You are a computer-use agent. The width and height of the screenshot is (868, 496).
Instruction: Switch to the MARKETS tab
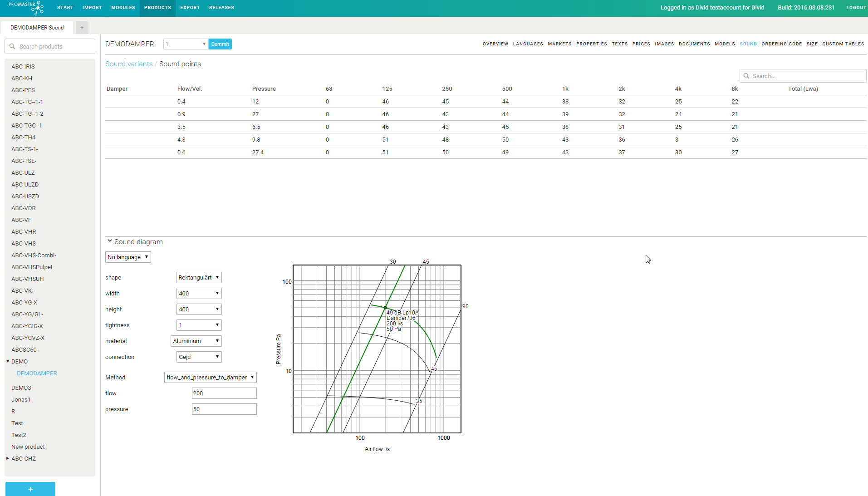559,44
